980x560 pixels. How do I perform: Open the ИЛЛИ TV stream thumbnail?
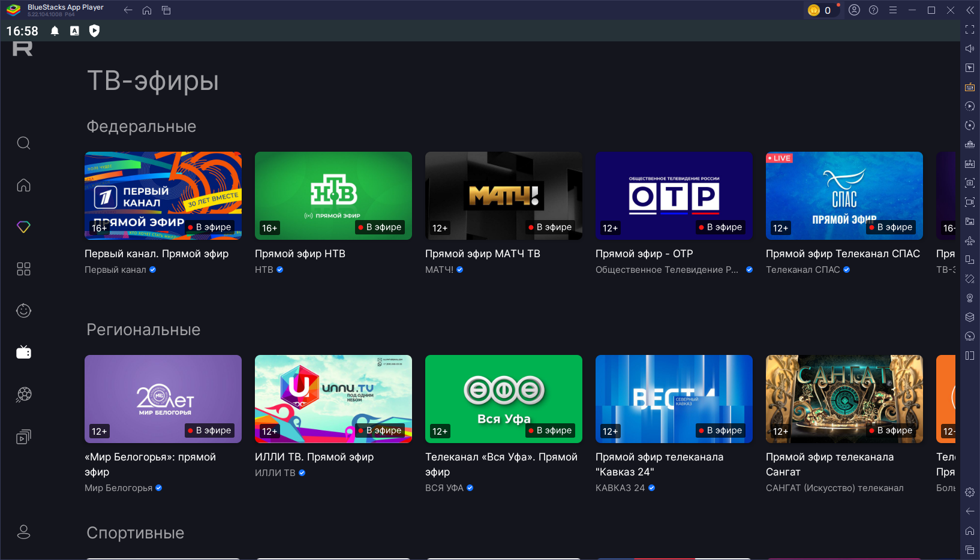333,399
